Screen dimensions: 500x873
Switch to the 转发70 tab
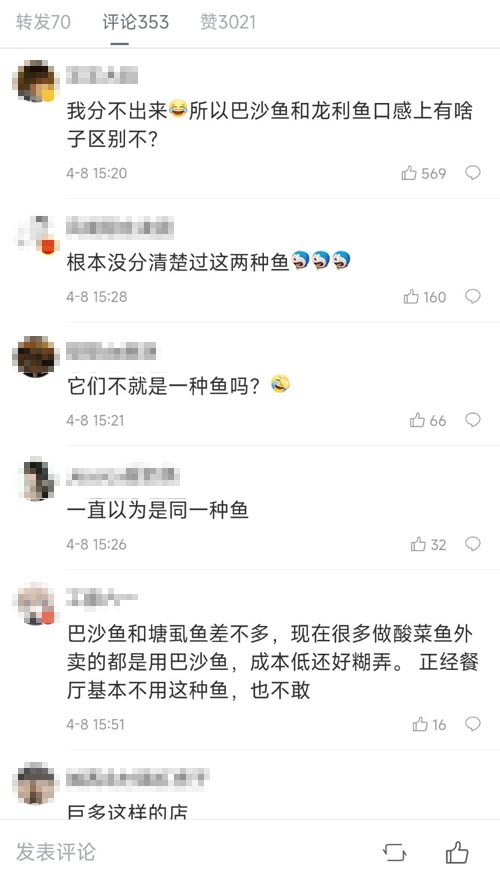pos(43,22)
